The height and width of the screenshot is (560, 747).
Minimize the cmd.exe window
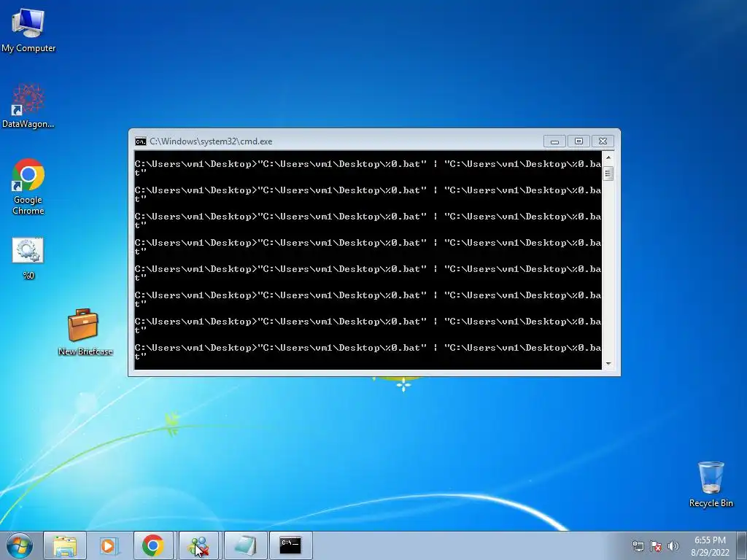coord(554,141)
